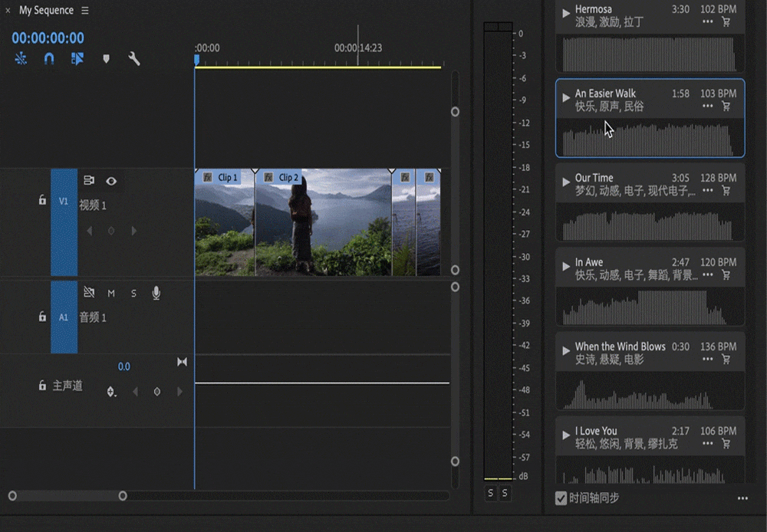
Task: Open the ... menu beside Hermosa
Action: click(707, 23)
